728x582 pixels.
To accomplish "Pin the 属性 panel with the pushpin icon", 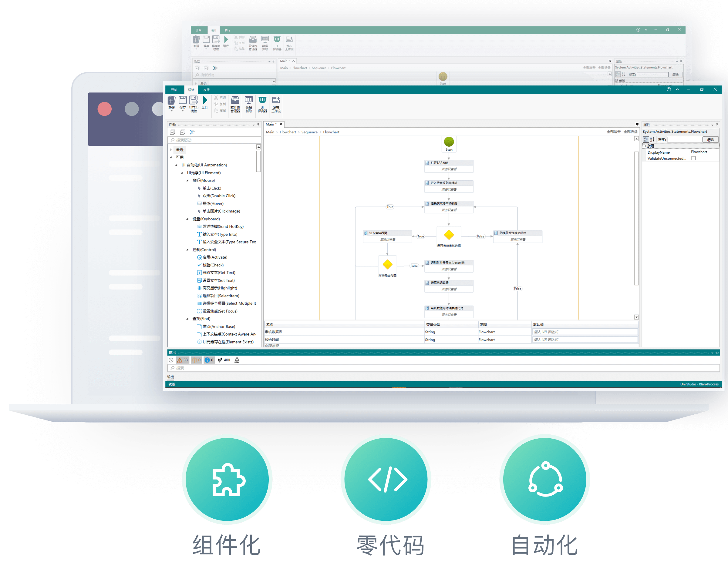I will 717,125.
